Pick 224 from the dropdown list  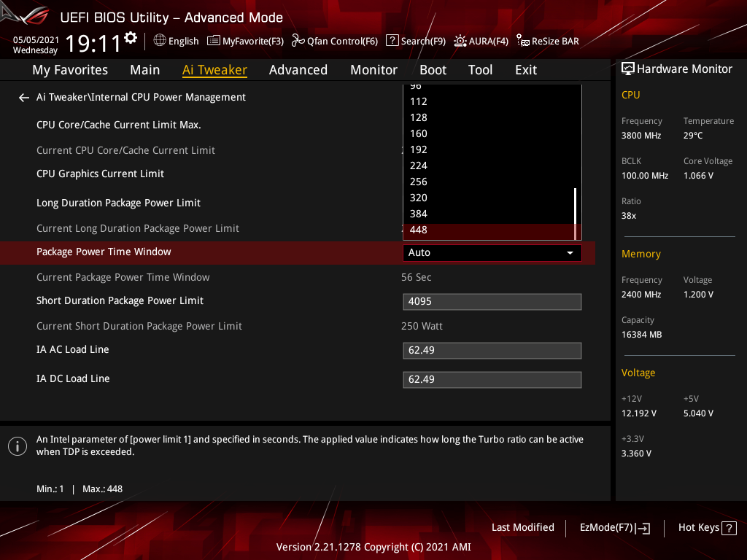coord(489,166)
